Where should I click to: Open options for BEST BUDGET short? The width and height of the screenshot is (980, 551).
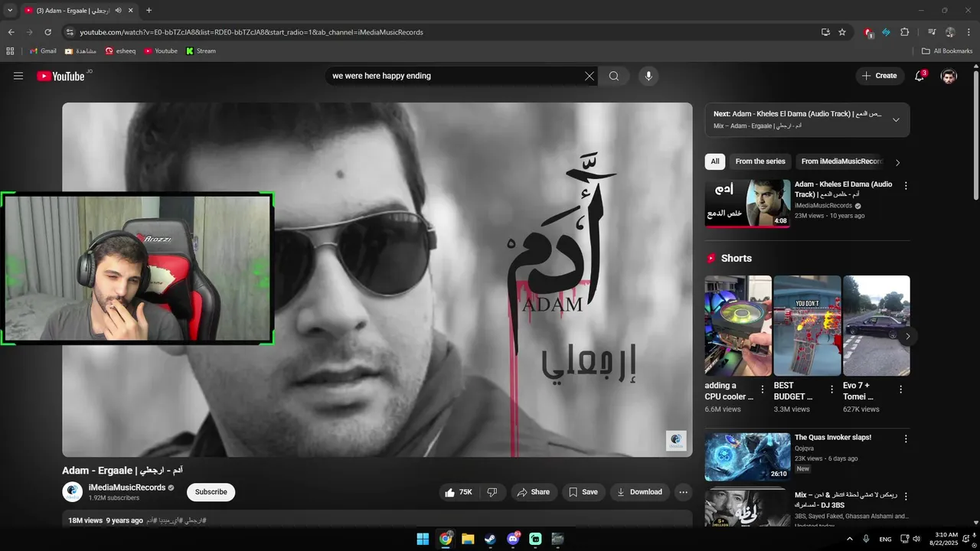pos(831,390)
